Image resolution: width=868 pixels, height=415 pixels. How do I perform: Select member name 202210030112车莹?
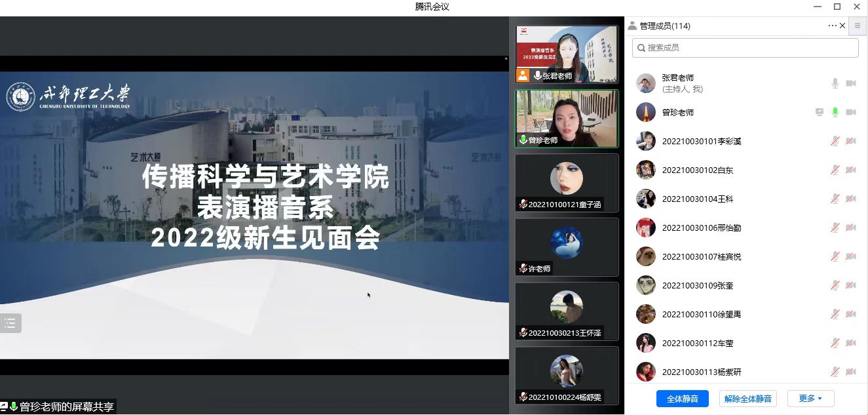(x=698, y=344)
